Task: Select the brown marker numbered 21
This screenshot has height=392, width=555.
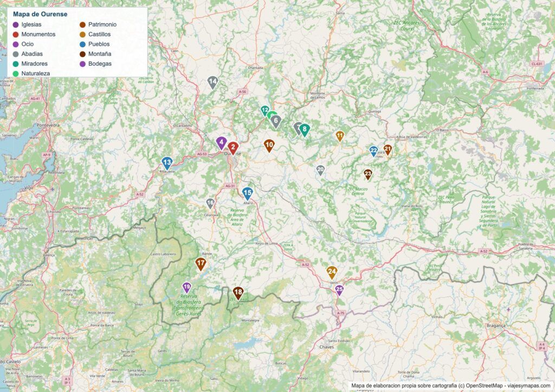Action: pos(388,150)
